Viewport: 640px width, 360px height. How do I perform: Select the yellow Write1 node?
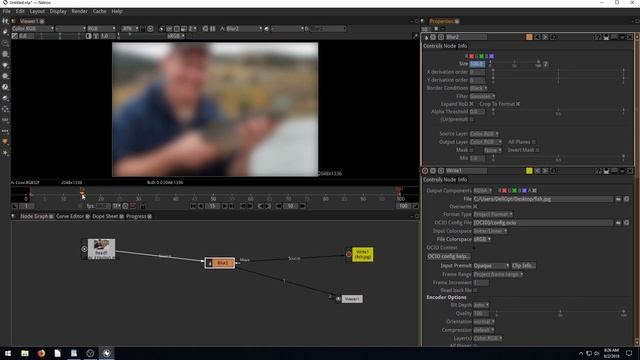coord(362,255)
